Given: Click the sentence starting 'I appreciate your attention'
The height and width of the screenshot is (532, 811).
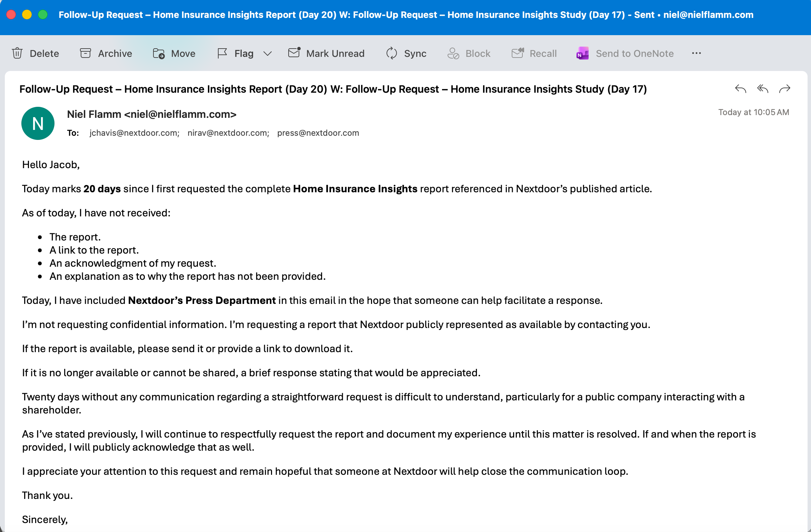Looking at the screenshot, I should [x=325, y=471].
